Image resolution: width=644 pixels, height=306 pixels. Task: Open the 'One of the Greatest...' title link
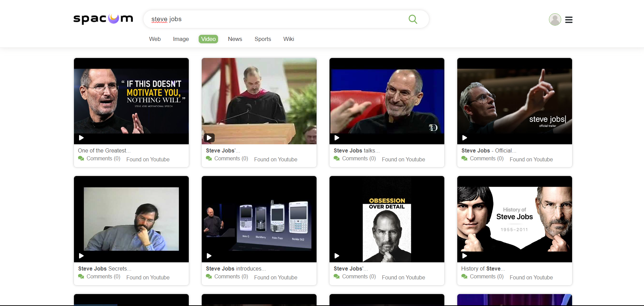click(104, 150)
